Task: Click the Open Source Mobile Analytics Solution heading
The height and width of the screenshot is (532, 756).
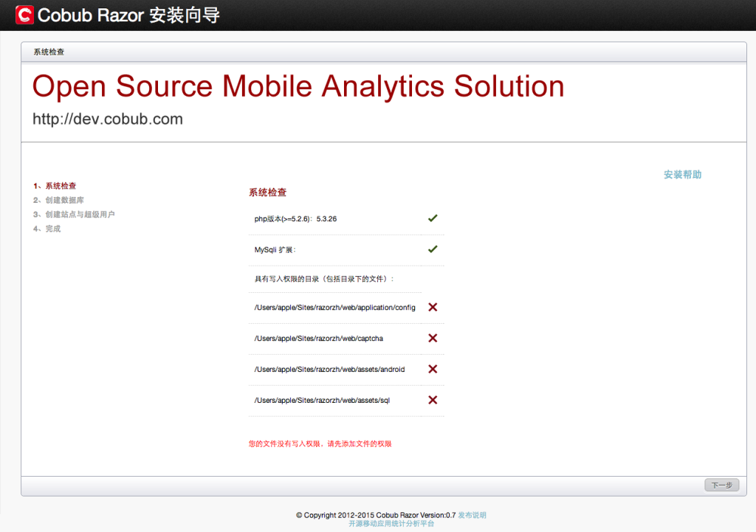Action: pos(298,87)
